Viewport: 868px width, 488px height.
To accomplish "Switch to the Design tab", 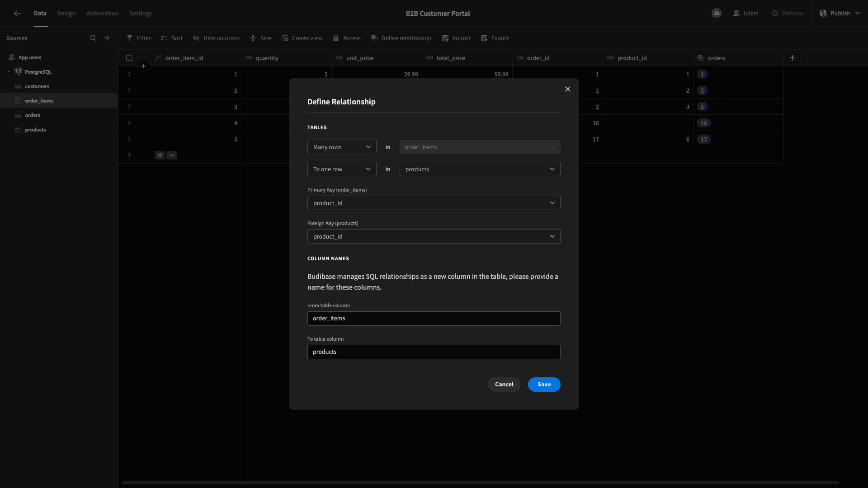I will click(66, 14).
